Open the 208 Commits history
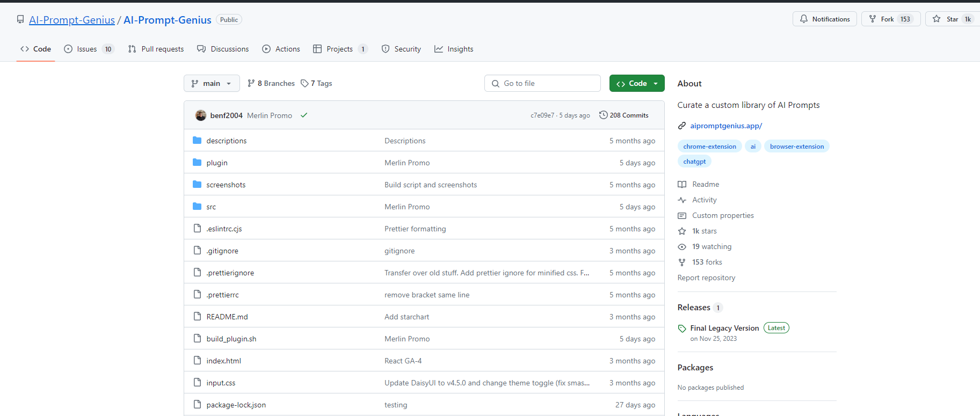 pyautogui.click(x=624, y=115)
